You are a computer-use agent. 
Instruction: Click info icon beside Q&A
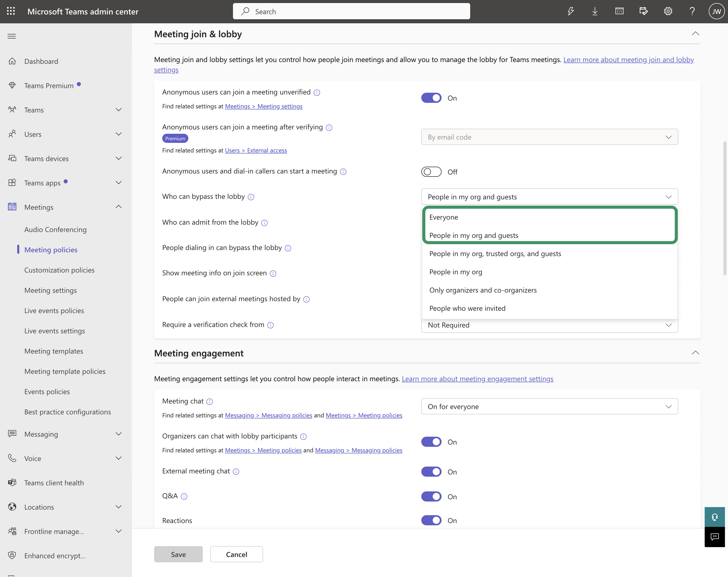(184, 496)
